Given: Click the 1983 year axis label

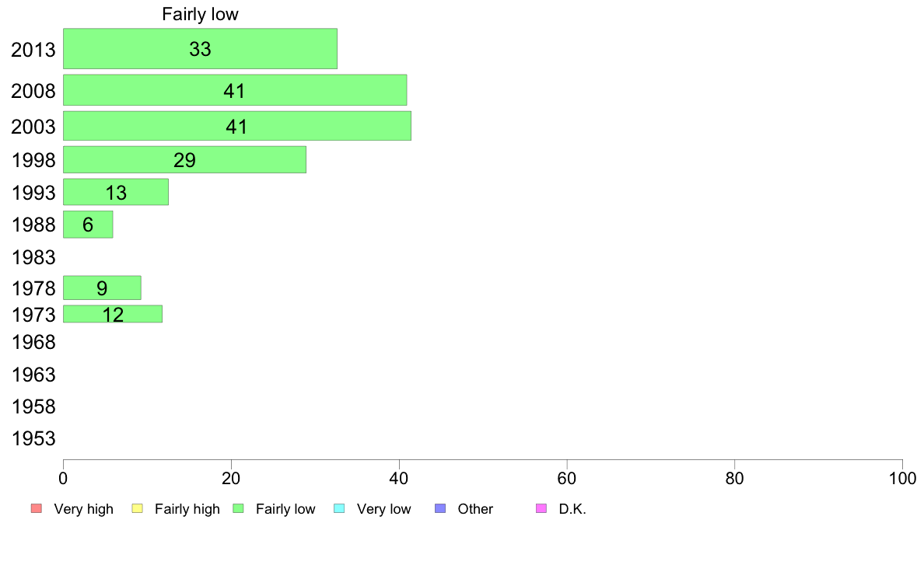Looking at the screenshot, I should (x=33, y=257).
